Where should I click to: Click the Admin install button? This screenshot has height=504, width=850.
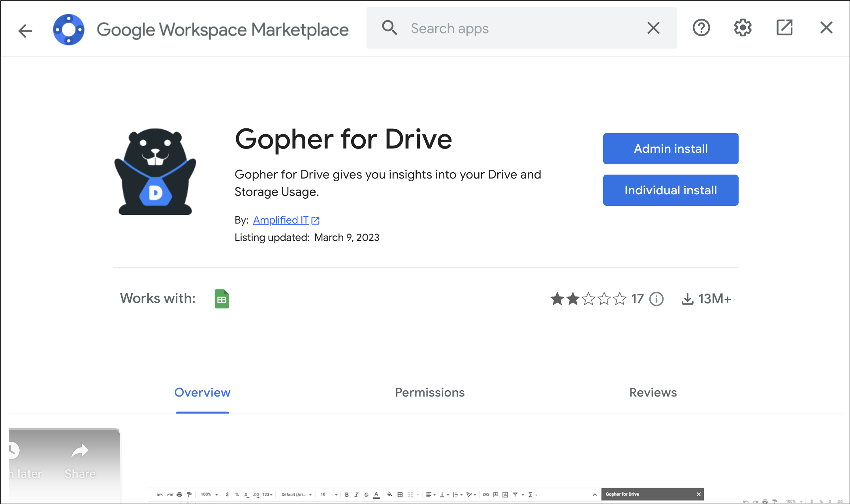coord(670,149)
